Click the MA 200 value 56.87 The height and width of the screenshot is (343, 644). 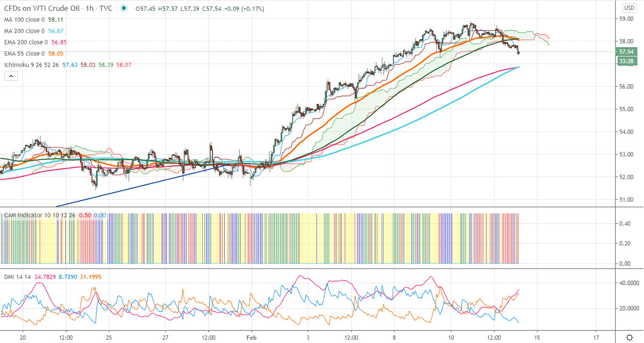point(57,31)
